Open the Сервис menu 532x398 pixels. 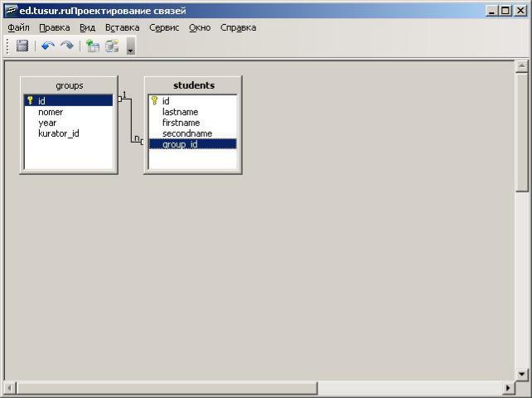click(x=164, y=27)
